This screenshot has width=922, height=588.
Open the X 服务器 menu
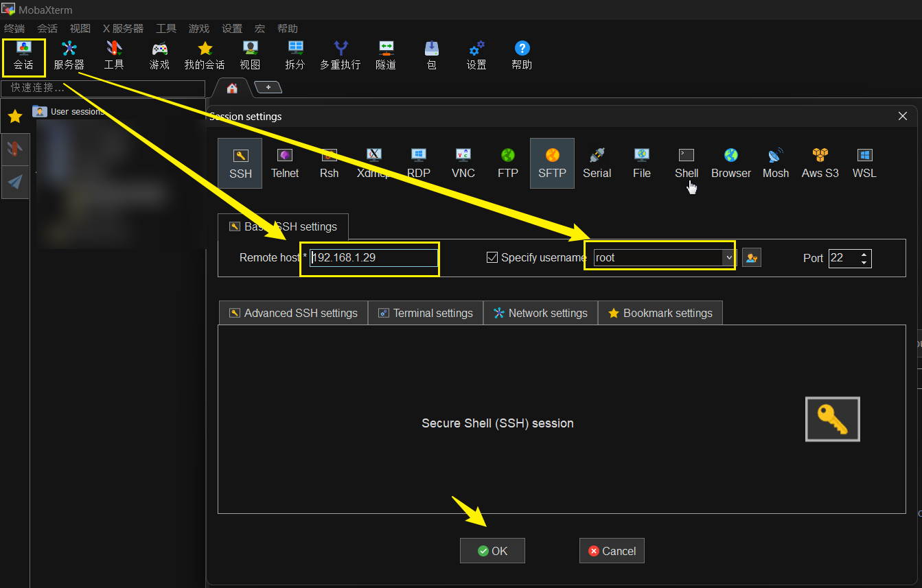coord(124,28)
